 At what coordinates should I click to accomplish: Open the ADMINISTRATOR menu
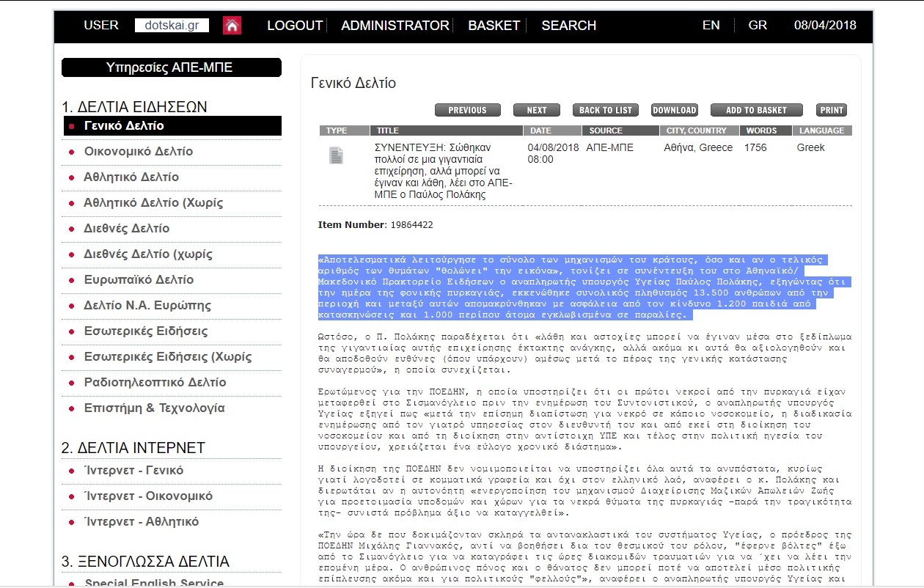pyautogui.click(x=395, y=26)
